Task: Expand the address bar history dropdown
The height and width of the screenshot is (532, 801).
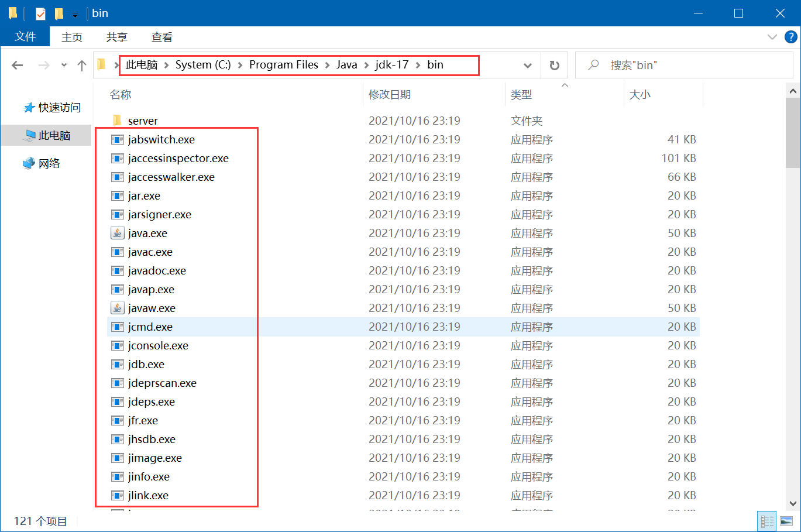Action: click(528, 65)
